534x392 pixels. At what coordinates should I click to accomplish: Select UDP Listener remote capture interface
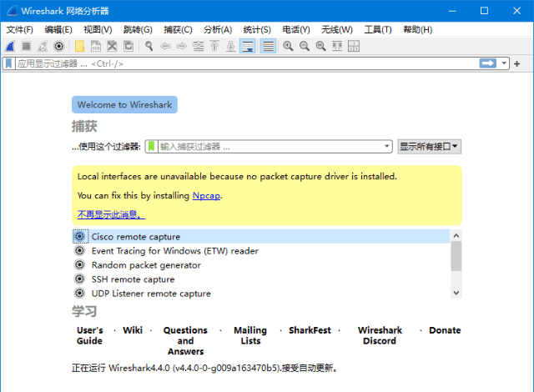click(261, 294)
